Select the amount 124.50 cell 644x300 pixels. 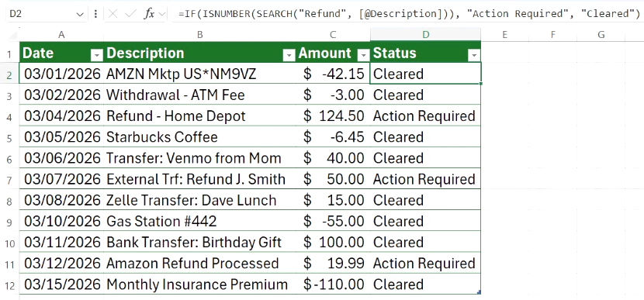pyautogui.click(x=333, y=116)
